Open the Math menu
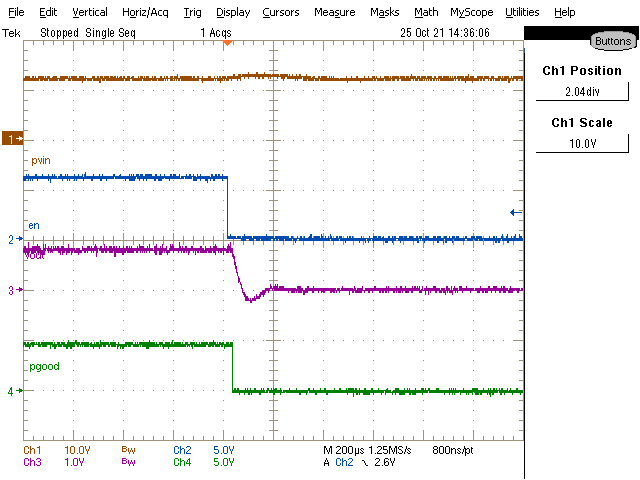The width and height of the screenshot is (640, 480). pyautogui.click(x=426, y=12)
